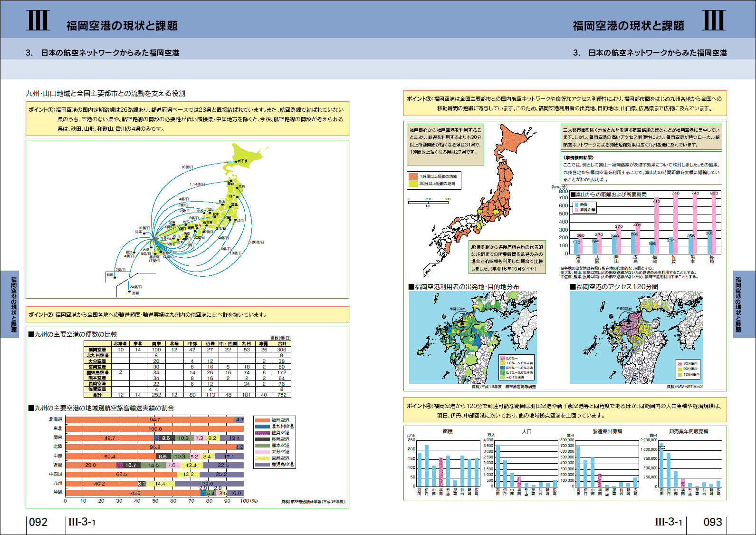Click the large Roman numeral III at top left
The height and width of the screenshot is (535, 756).
[38, 20]
